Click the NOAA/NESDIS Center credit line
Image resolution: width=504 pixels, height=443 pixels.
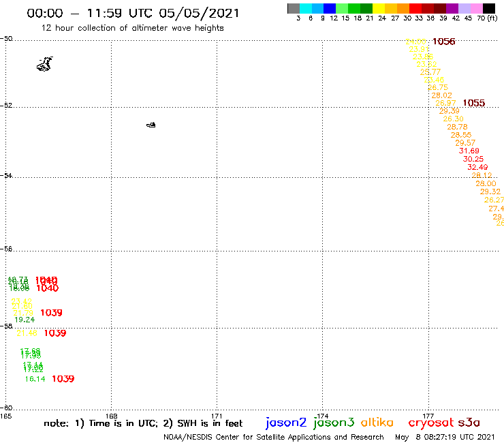274,438
